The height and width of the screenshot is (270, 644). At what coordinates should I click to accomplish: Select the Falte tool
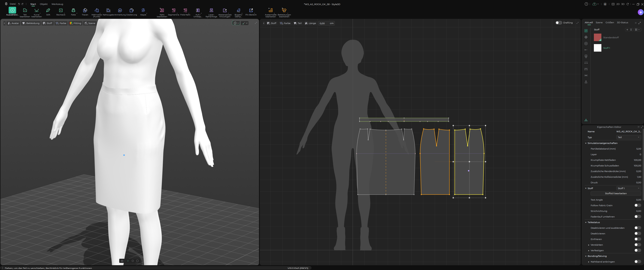(x=73, y=11)
